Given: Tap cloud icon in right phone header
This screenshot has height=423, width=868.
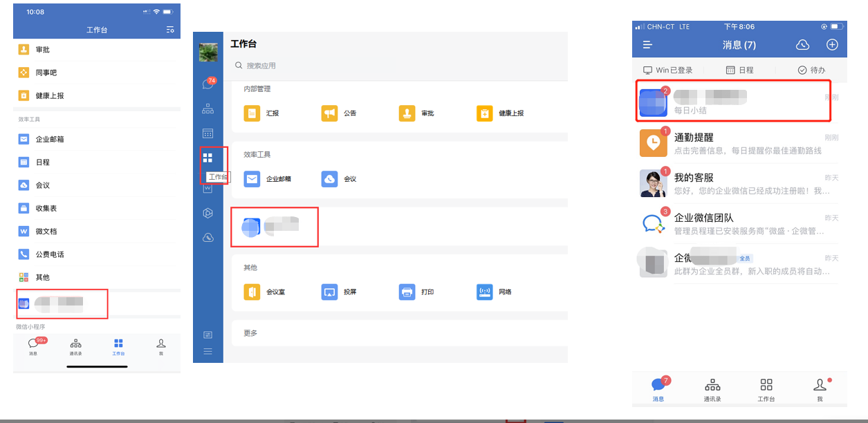Looking at the screenshot, I should coord(803,45).
